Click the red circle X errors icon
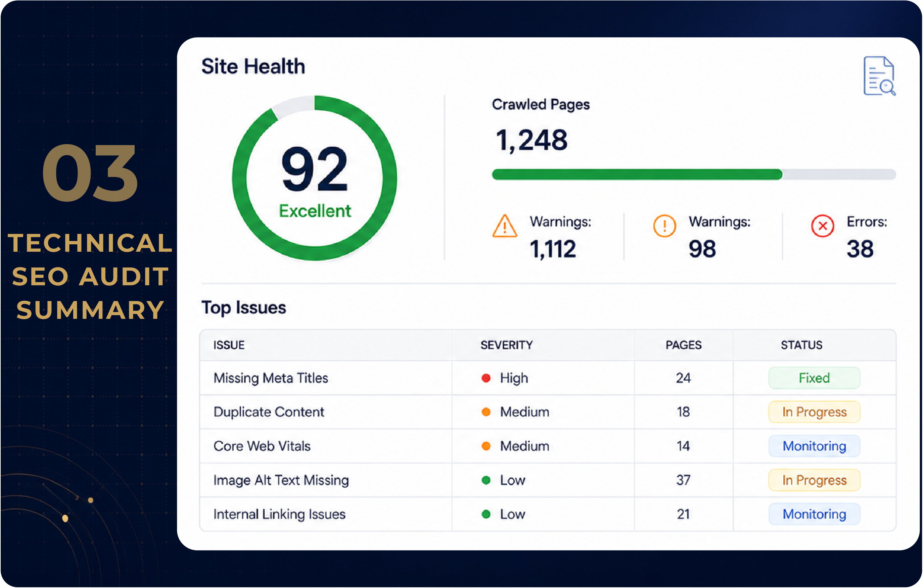The width and height of the screenshot is (923, 588). pos(823,226)
